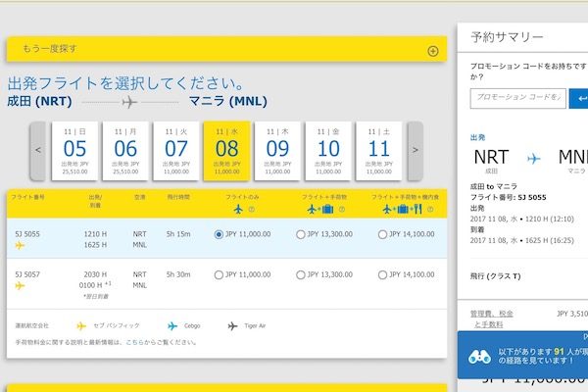Click 飛行 (クラス T) summary text

pyautogui.click(x=495, y=276)
